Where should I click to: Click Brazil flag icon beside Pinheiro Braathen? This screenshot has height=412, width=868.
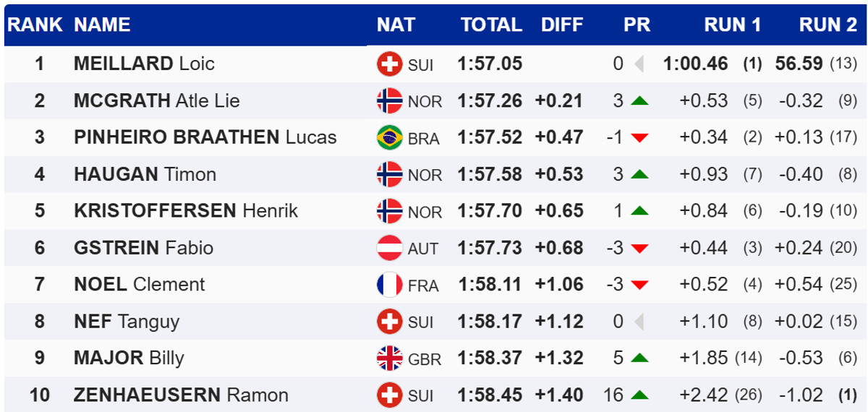(389, 137)
